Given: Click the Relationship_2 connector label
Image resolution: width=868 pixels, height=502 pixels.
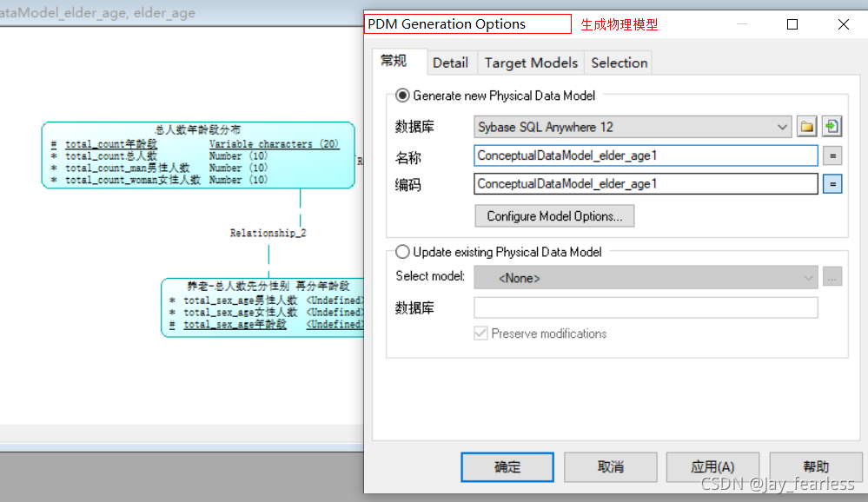Looking at the screenshot, I should [x=268, y=232].
